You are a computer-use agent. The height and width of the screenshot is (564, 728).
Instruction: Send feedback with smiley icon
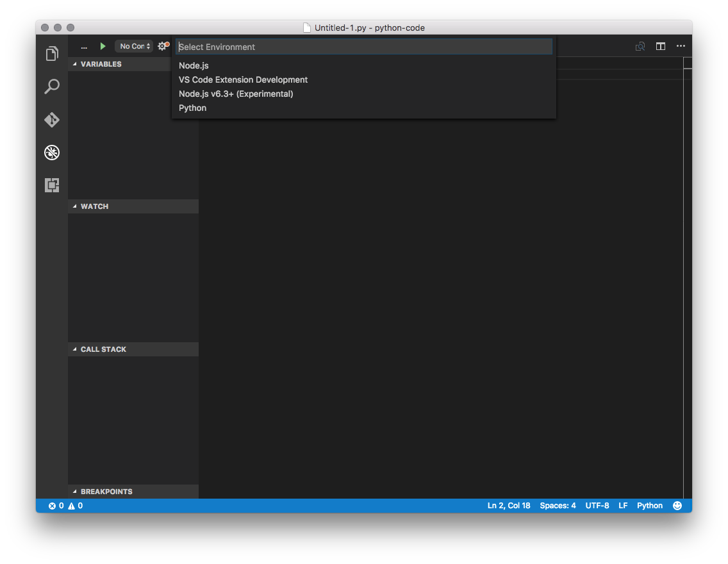(677, 506)
